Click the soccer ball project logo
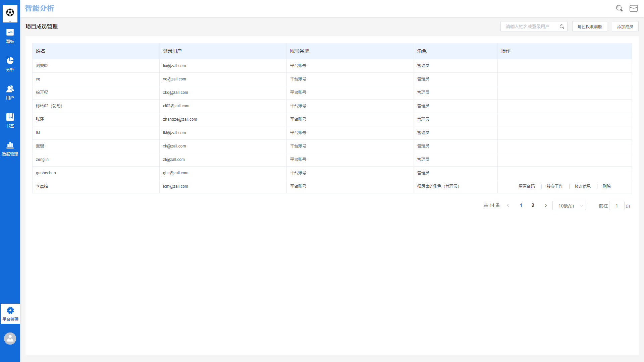The image size is (644, 362). [x=10, y=12]
